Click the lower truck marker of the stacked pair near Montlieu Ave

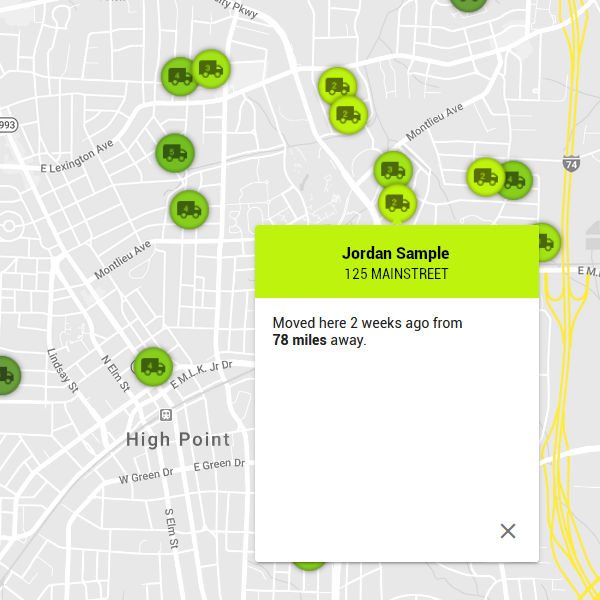coord(348,115)
